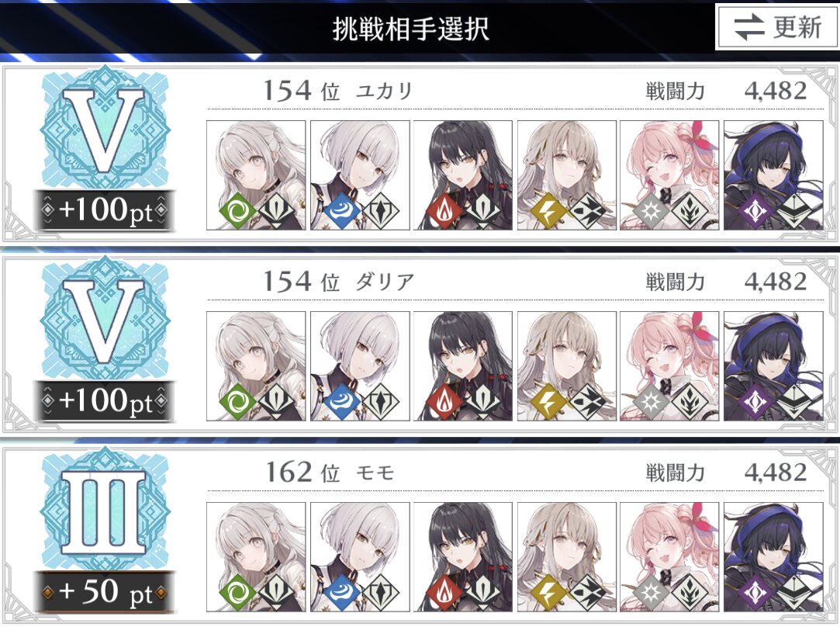The width and height of the screenshot is (840, 627).
Task: Open the pink-haired character in ユカリ's team
Action: tap(669, 175)
